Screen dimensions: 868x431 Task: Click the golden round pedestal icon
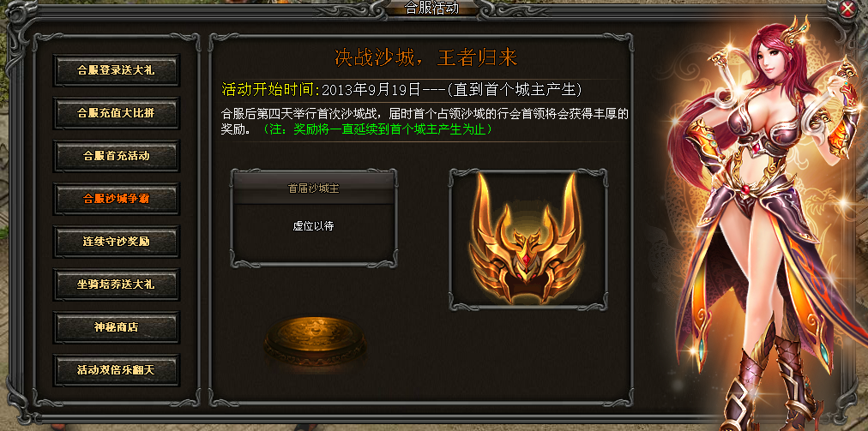pyautogui.click(x=315, y=337)
